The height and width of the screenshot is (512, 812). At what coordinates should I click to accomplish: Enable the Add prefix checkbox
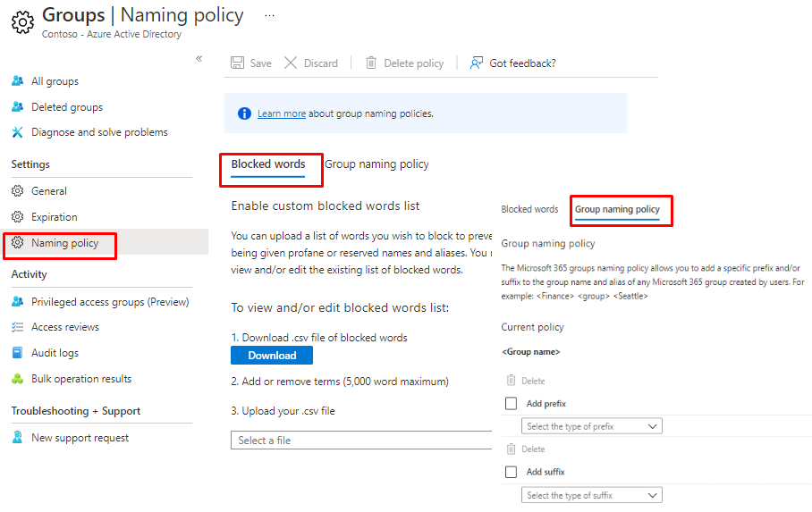[511, 404]
